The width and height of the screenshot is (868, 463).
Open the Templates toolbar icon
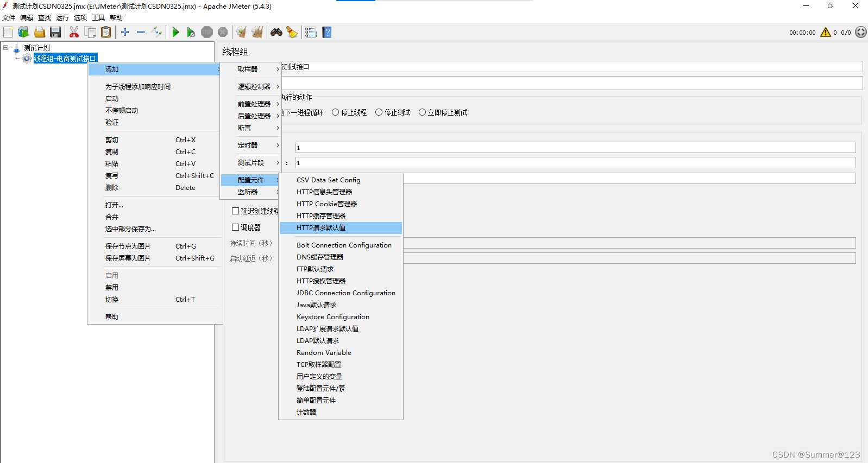pyautogui.click(x=23, y=32)
